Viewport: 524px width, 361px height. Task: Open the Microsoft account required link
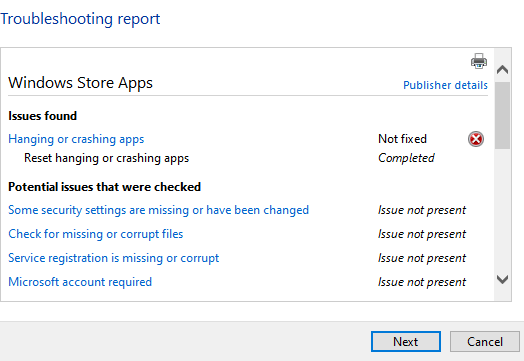80,282
